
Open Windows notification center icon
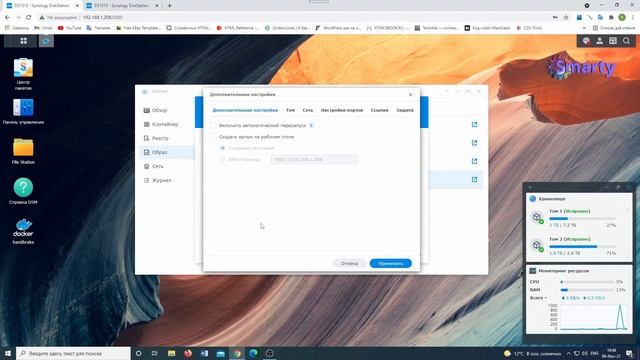pos(630,353)
